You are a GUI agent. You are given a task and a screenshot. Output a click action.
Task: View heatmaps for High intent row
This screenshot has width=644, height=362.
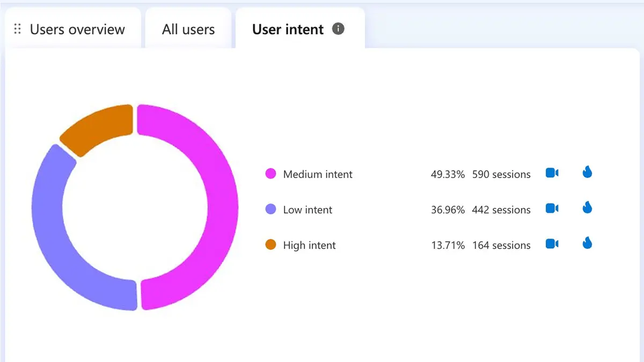pos(587,243)
